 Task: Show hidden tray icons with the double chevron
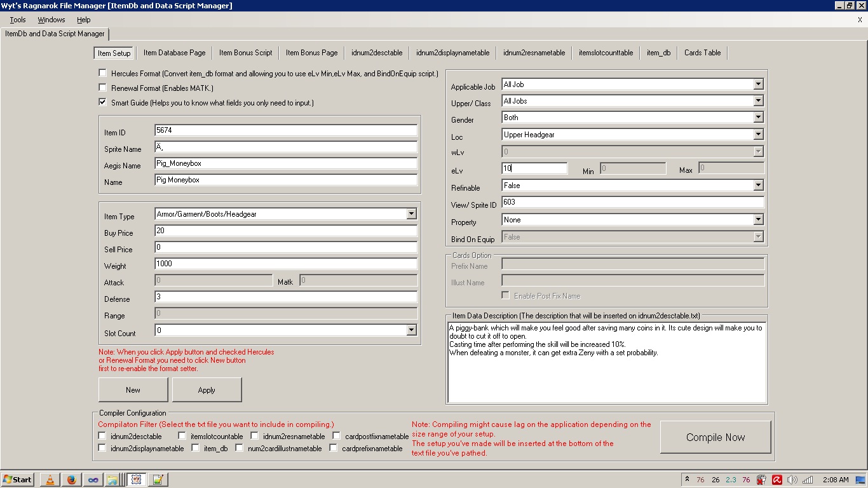[x=686, y=479]
